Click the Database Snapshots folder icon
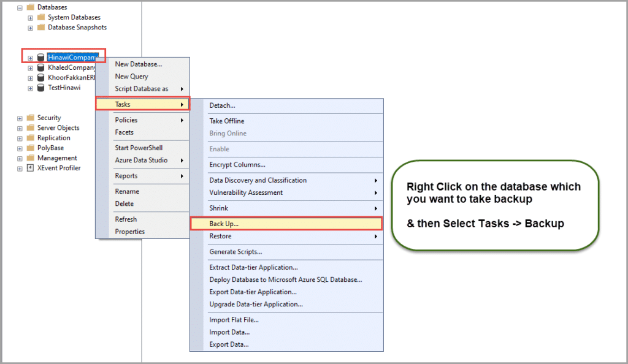Viewport: 628px width, 364px height. click(40, 28)
